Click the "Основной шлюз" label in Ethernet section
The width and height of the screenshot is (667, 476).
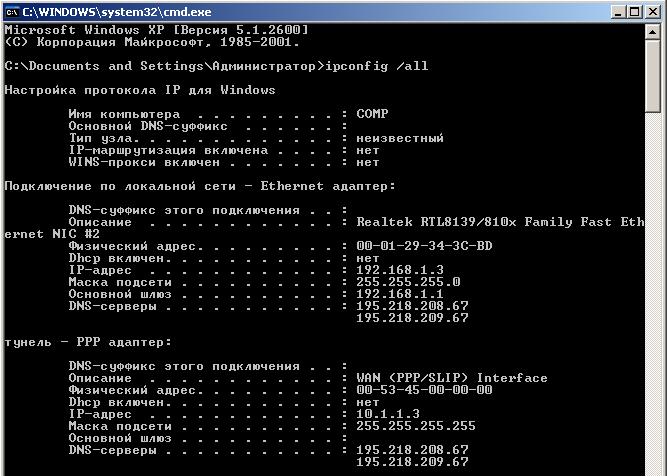120,294
